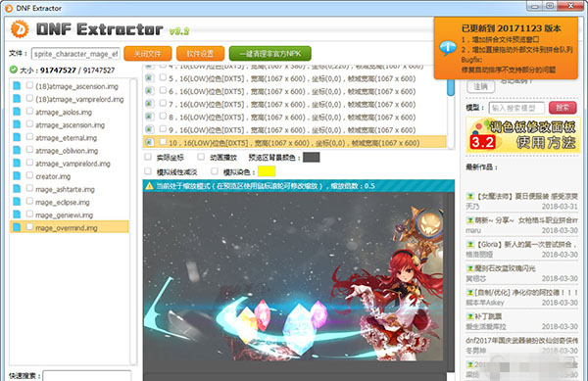Image resolution: width=588 pixels, height=381 pixels.
Task: Click the orange 关闭文件 button
Action: click(148, 54)
